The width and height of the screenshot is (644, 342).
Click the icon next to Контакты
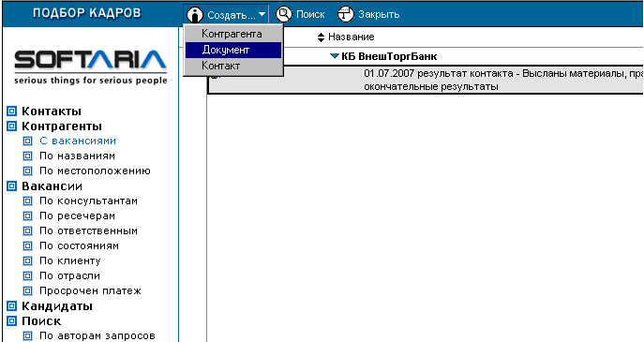point(12,112)
